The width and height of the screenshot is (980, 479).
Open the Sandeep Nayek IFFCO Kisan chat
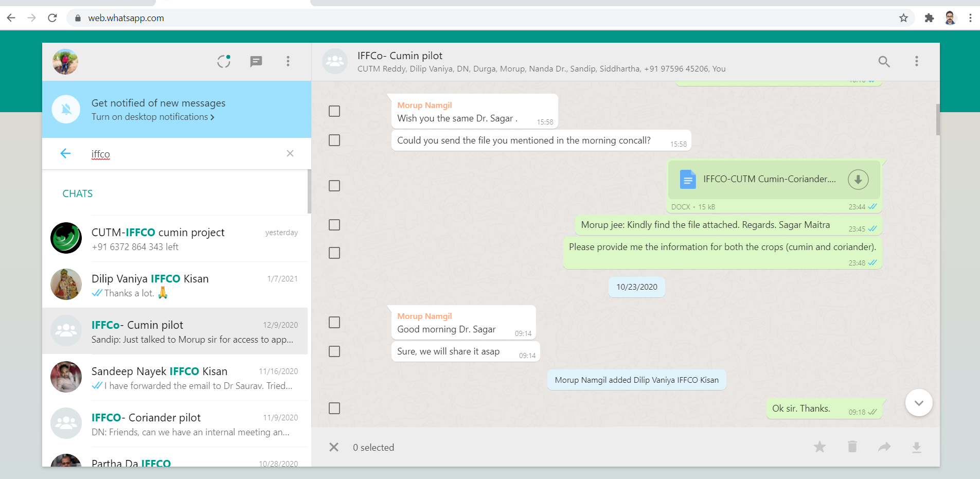pyautogui.click(x=175, y=378)
